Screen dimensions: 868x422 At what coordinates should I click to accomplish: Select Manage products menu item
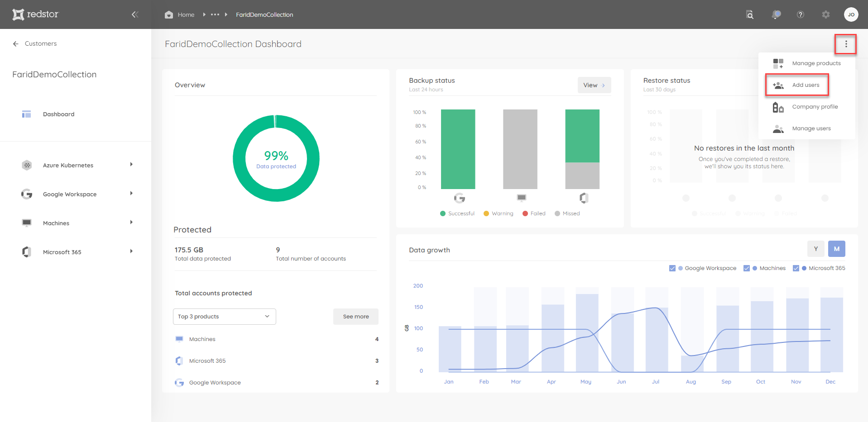pyautogui.click(x=807, y=63)
